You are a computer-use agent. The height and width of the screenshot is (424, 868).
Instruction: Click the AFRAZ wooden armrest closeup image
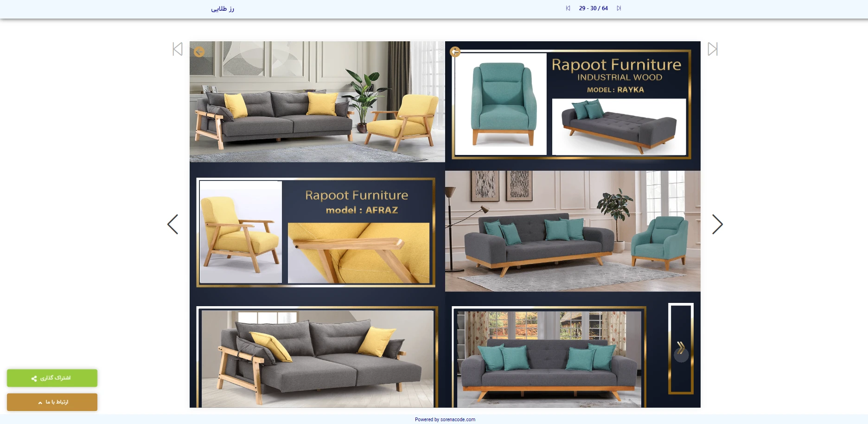pyautogui.click(x=358, y=253)
